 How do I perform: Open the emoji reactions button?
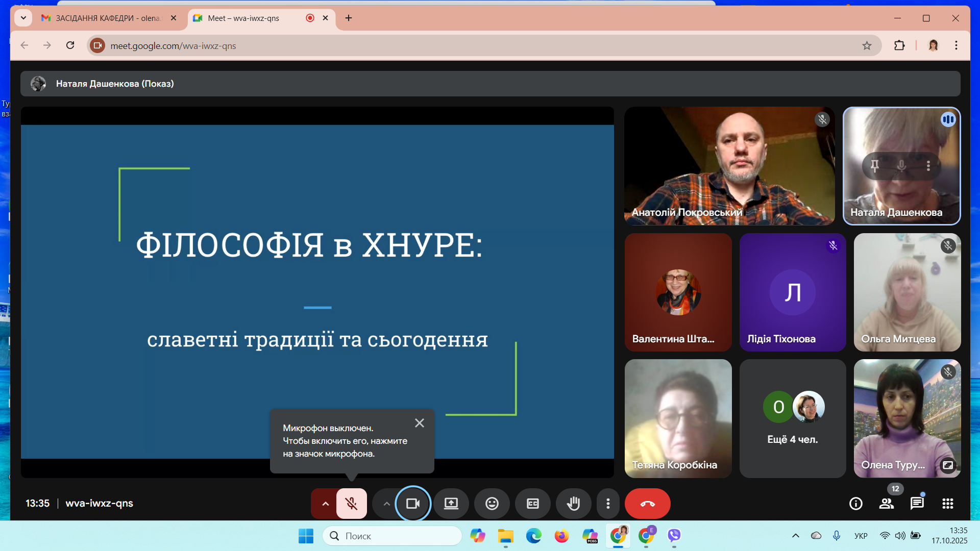[492, 504]
